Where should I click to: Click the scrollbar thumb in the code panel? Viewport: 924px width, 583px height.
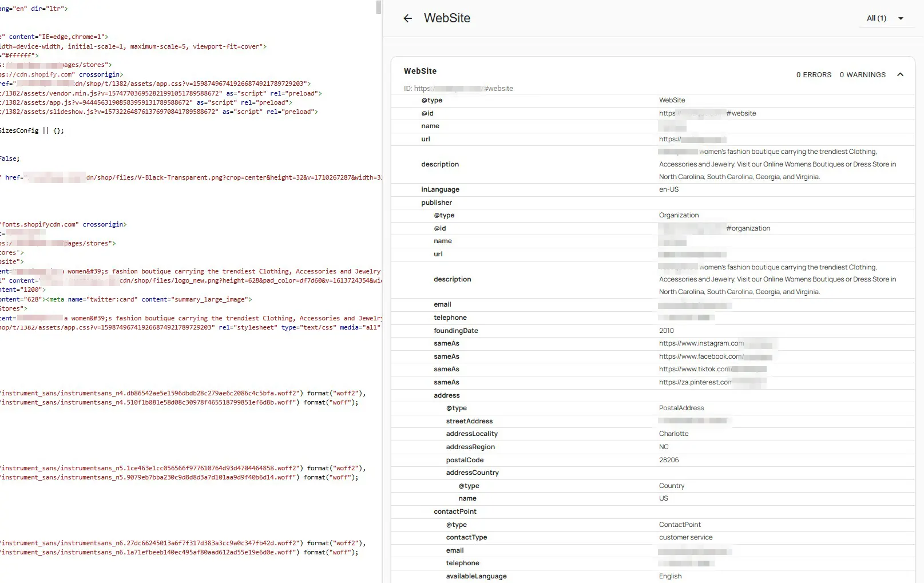[379, 7]
